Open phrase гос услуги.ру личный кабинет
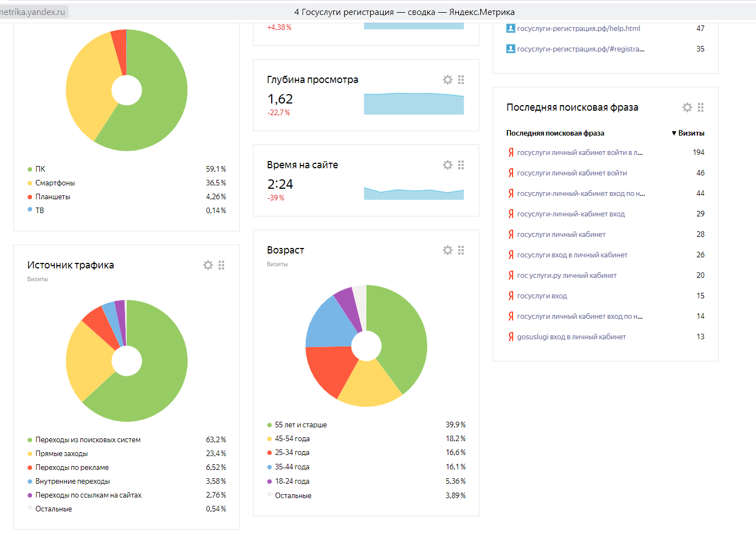The height and width of the screenshot is (533, 756). (x=567, y=275)
